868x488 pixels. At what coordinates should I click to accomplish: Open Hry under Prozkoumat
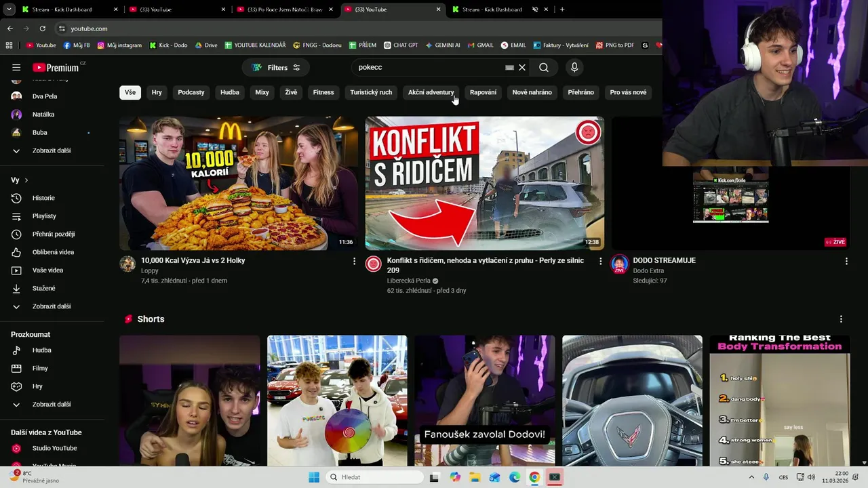[52, 386]
